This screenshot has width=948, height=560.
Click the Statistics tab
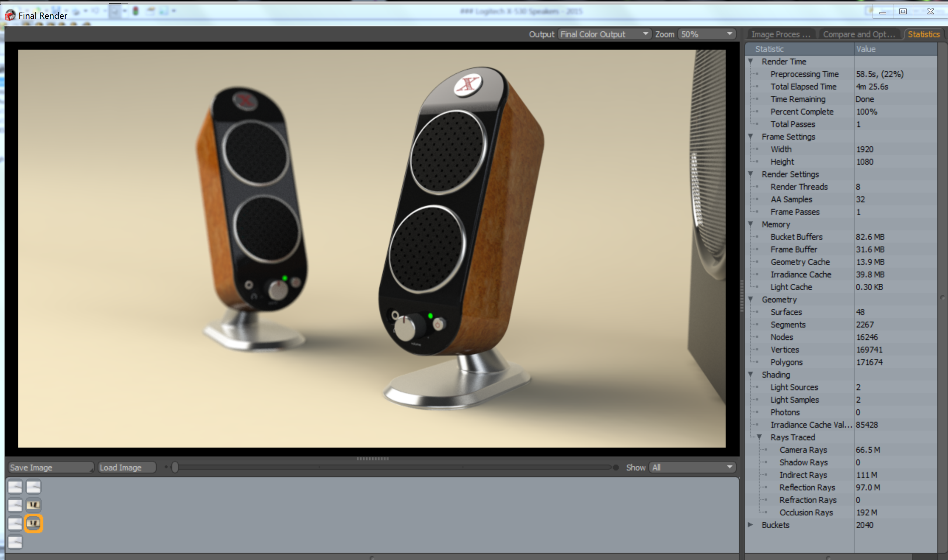(923, 34)
